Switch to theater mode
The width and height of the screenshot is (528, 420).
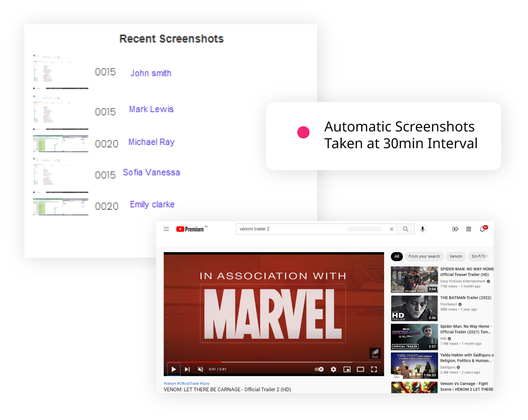point(360,369)
